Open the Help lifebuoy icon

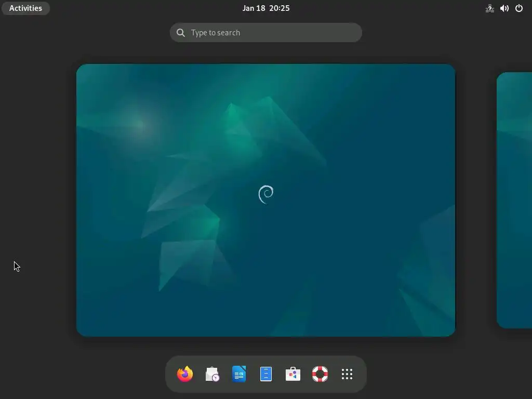coord(320,374)
